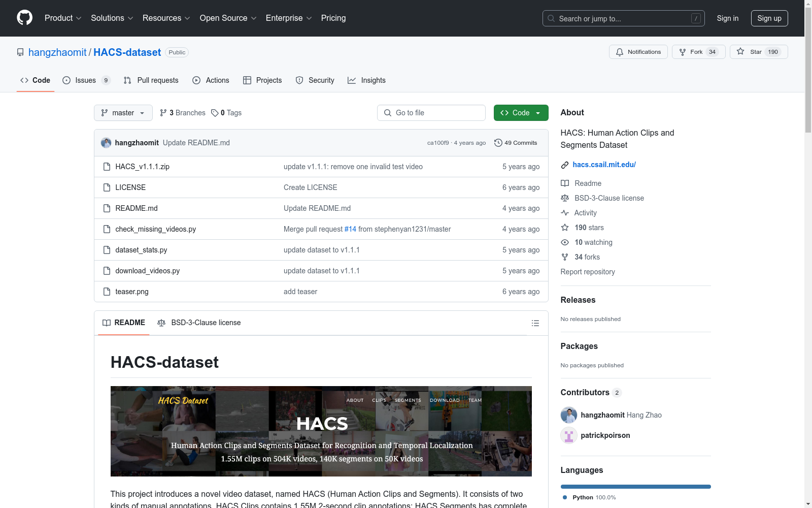The width and height of the screenshot is (812, 508).
Task: Expand the Product menu
Action: coord(63,18)
